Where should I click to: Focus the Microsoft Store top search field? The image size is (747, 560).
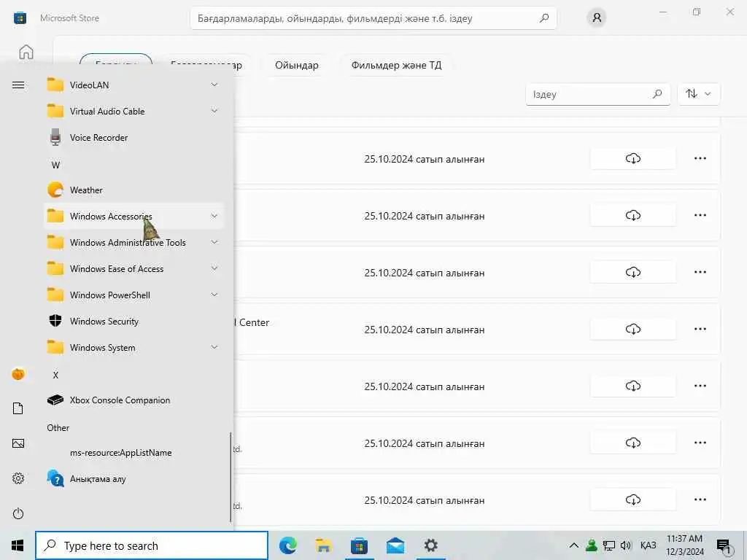pos(373,18)
